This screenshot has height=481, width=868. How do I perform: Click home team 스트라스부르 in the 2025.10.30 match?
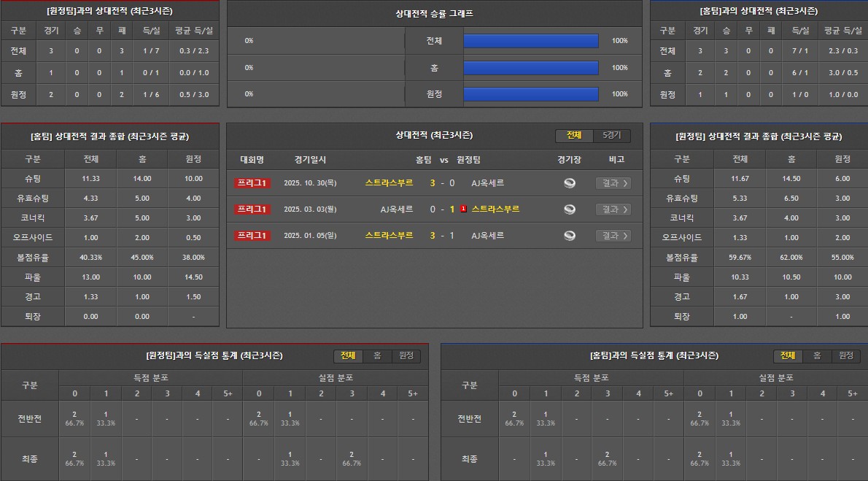point(389,183)
